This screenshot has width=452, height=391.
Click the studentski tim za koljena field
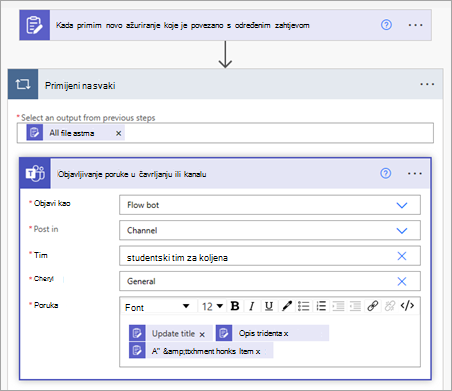(x=270, y=256)
